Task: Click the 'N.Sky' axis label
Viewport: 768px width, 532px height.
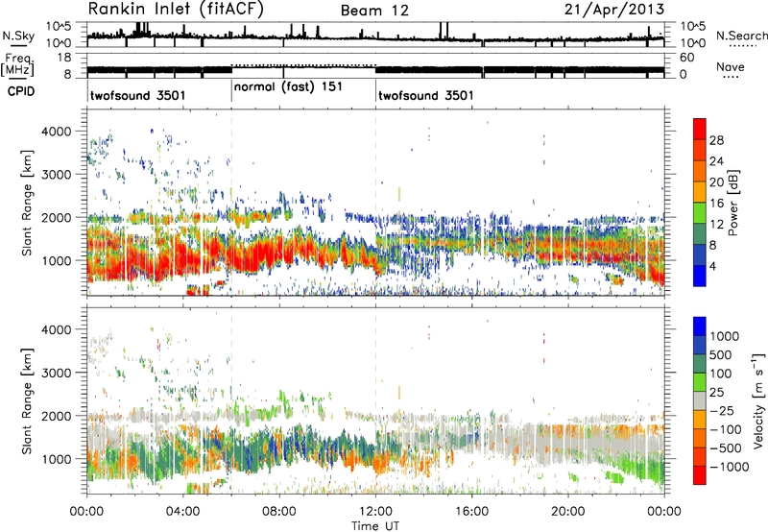Action: tap(18, 36)
